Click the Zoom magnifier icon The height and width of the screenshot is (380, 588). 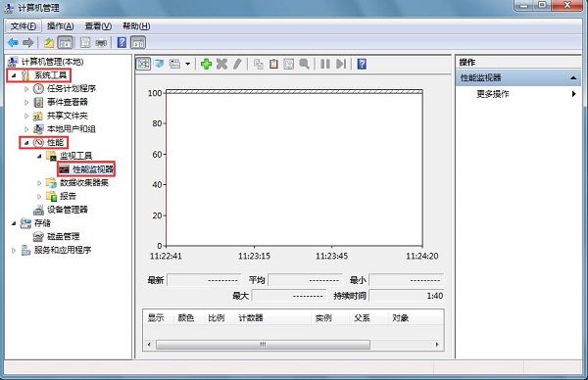coord(304,64)
